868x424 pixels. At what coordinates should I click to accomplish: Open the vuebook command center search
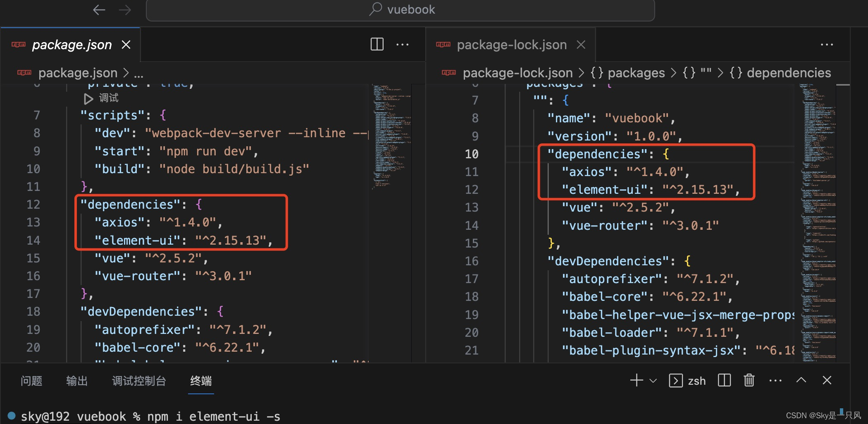[400, 10]
